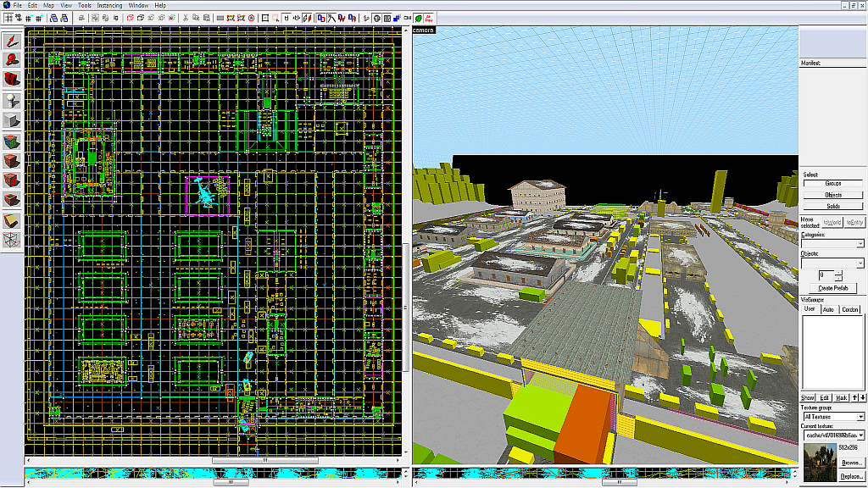Image resolution: width=868 pixels, height=488 pixels.
Task: Click the Larger Grid toolbar icon
Action: (39, 19)
